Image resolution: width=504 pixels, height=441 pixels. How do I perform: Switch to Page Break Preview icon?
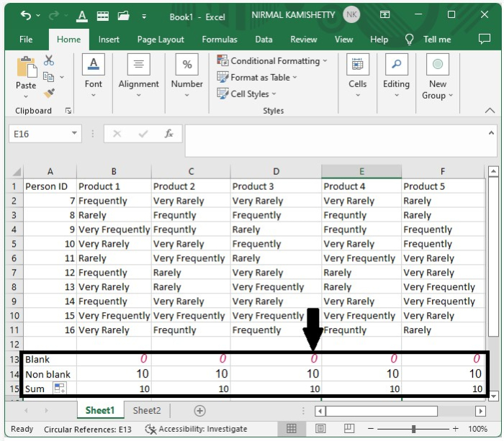tap(349, 429)
